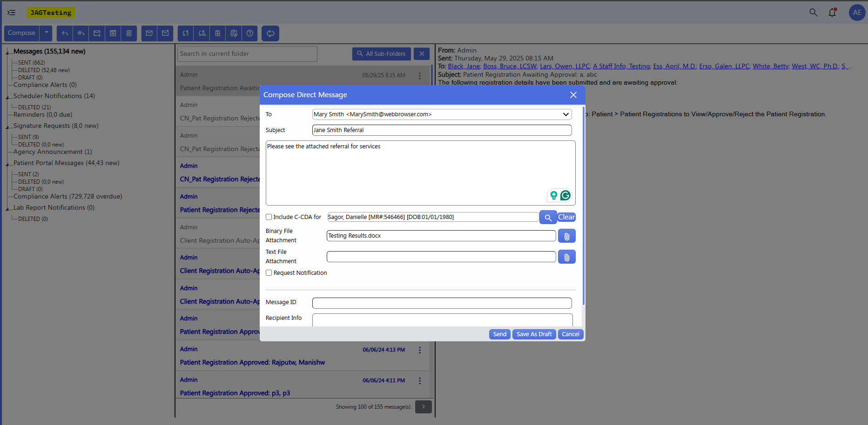Image resolution: width=868 pixels, height=425 pixels.
Task: Select the Reply All icon
Action: tap(81, 33)
